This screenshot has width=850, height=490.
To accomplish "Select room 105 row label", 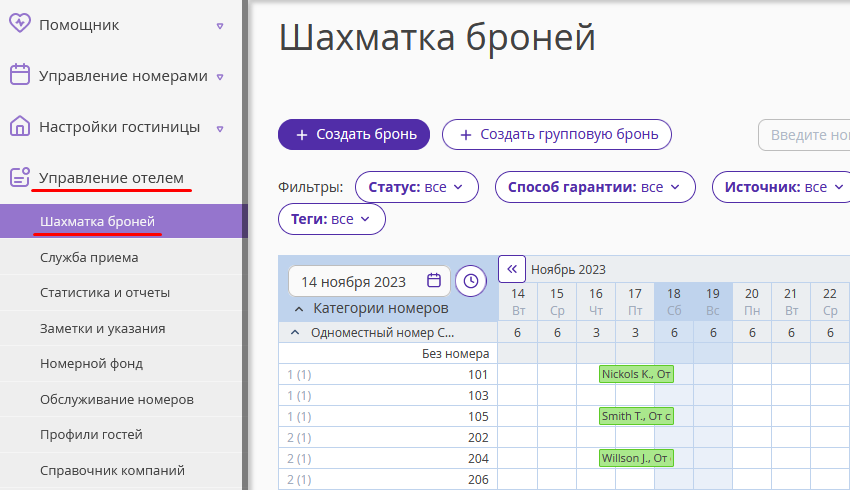I will 388,416.
